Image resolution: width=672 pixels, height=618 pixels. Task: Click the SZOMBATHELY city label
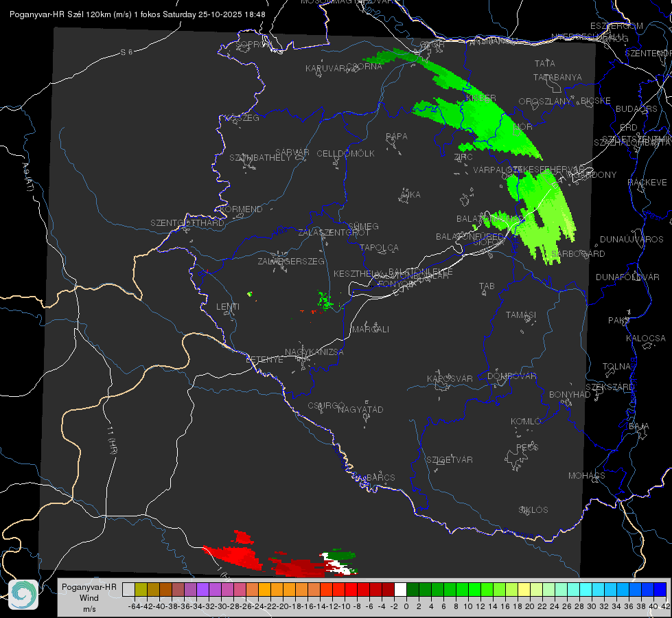click(x=260, y=158)
